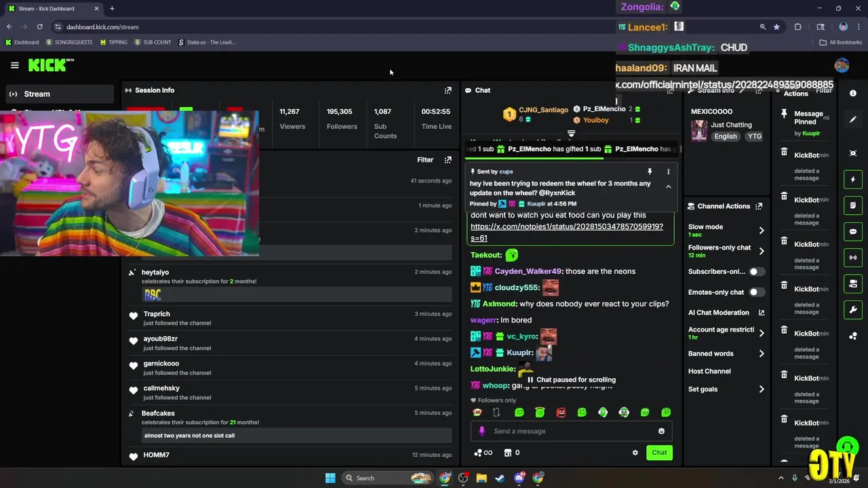This screenshot has height=488, width=868.
Task: Open the Windows Start menu
Action: [330, 478]
